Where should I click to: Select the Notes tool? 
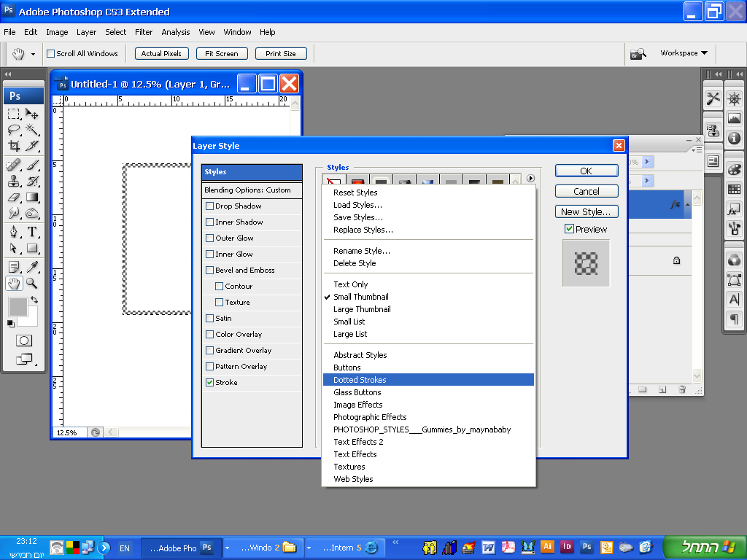pos(13,267)
